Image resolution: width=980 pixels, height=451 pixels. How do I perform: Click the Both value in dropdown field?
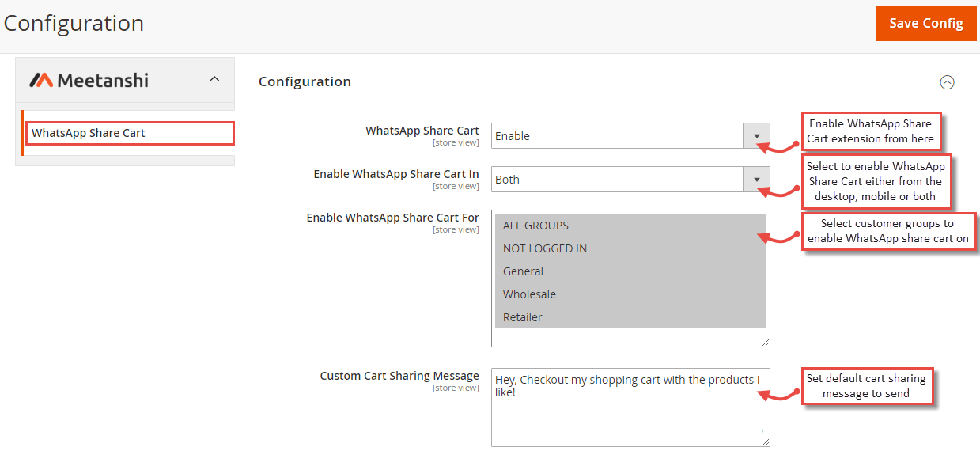pyautogui.click(x=507, y=180)
